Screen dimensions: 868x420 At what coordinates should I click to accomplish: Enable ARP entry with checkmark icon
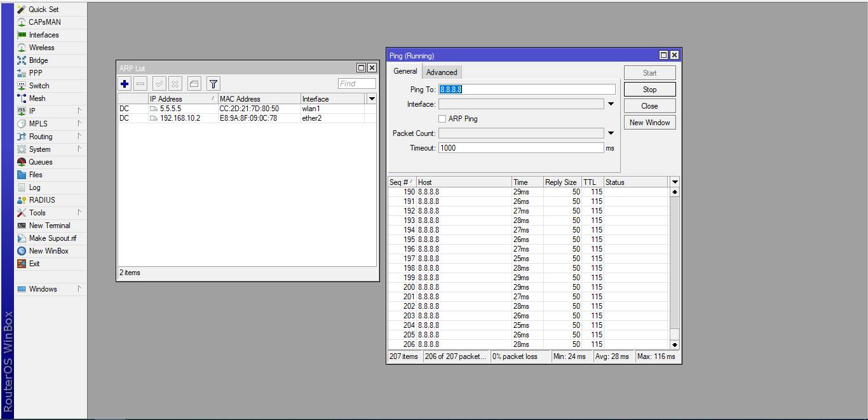[x=159, y=84]
